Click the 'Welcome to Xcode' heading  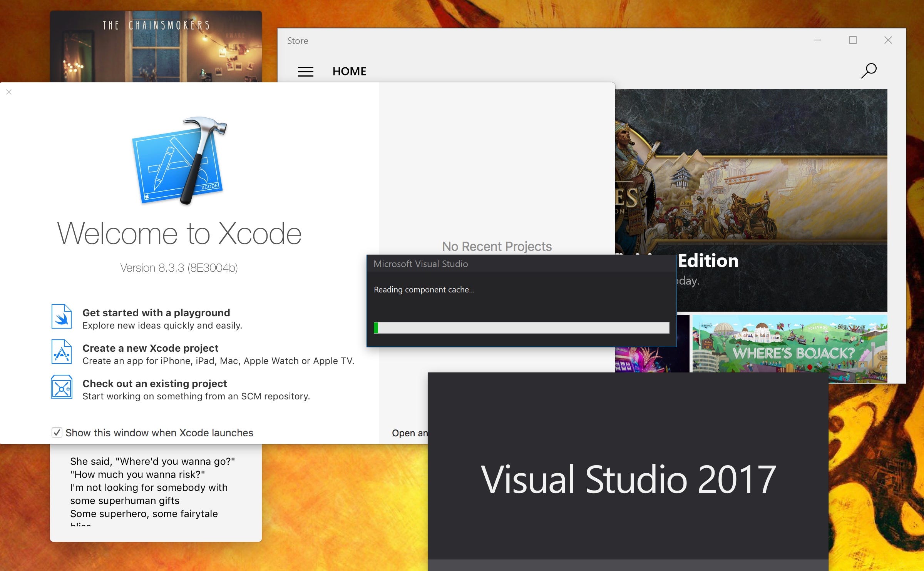coord(179,233)
